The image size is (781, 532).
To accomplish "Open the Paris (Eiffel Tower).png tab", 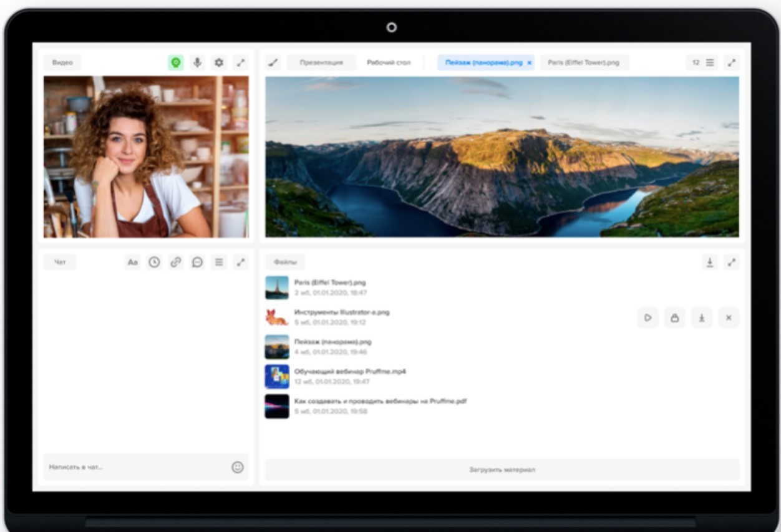I will click(x=584, y=62).
